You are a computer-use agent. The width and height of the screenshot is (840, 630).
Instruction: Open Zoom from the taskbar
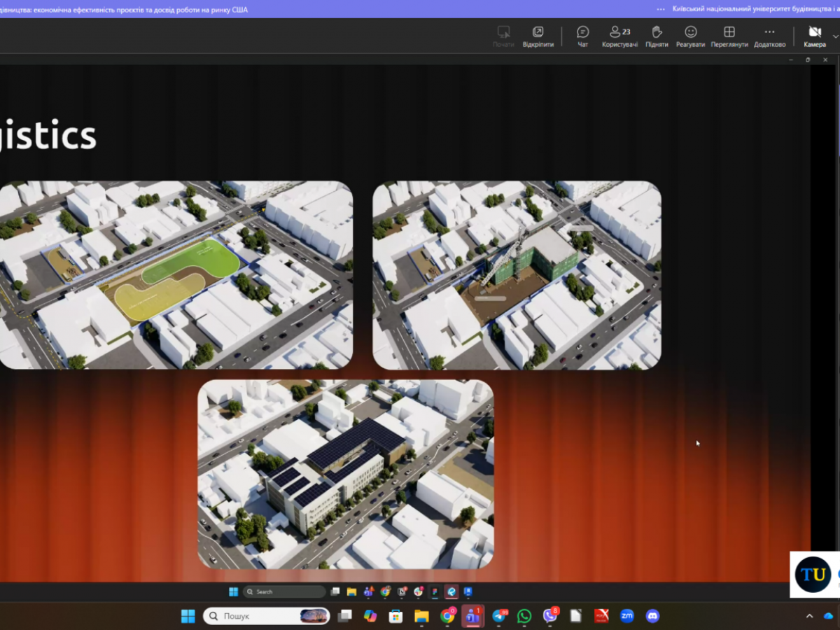(x=626, y=616)
